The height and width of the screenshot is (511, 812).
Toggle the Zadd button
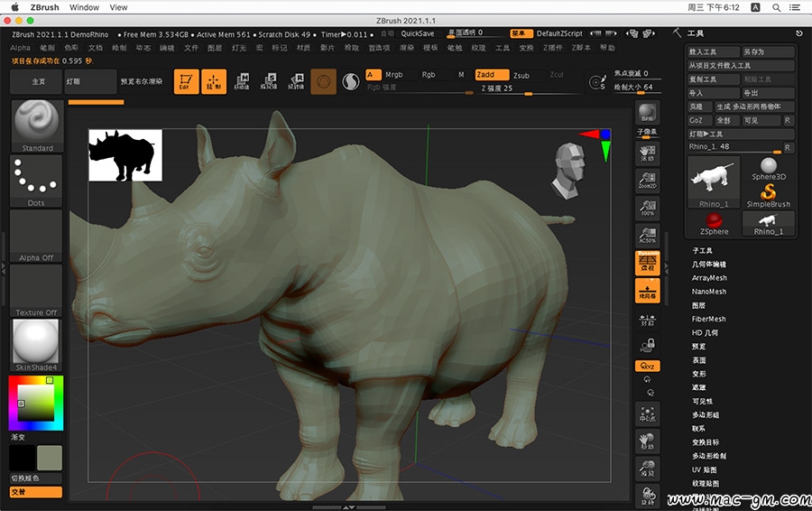pos(491,75)
